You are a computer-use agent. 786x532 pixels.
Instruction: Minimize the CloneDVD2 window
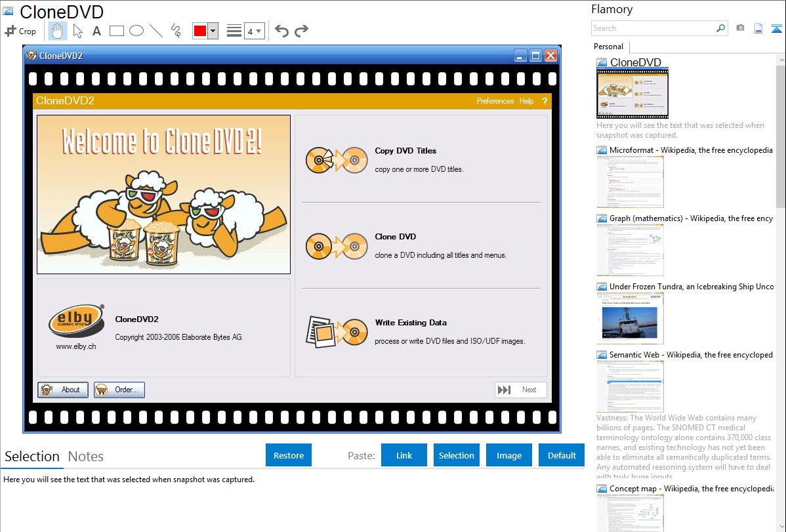click(x=520, y=56)
